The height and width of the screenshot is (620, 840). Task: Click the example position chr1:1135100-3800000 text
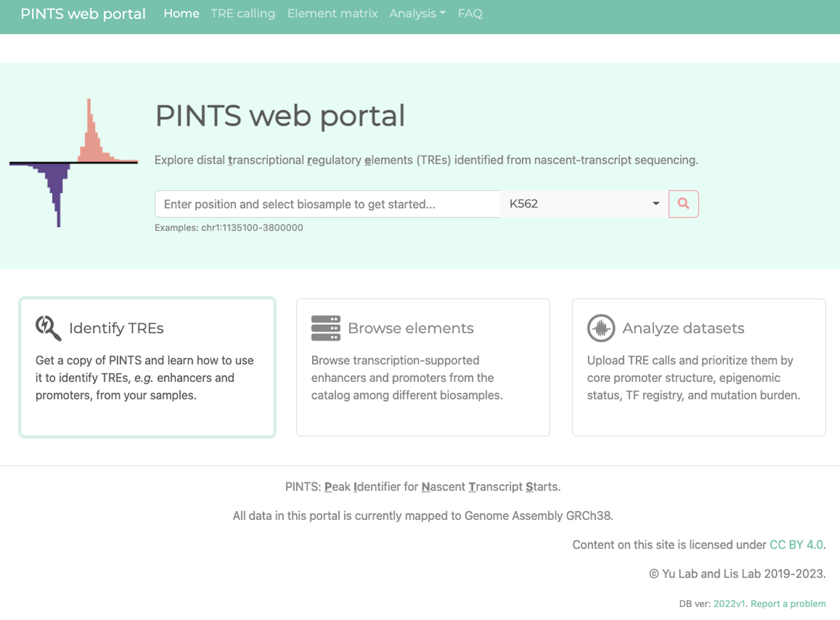252,228
